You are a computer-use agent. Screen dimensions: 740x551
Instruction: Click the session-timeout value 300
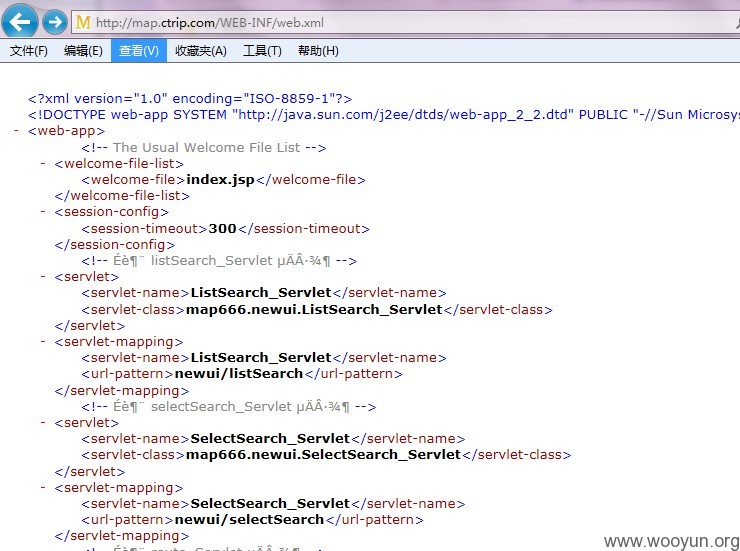click(x=222, y=228)
